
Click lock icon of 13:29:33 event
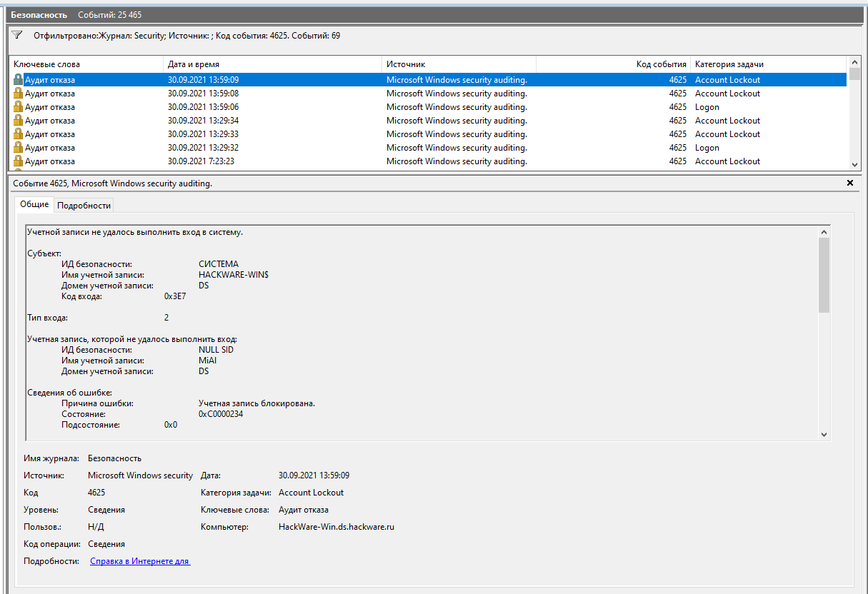(x=19, y=134)
